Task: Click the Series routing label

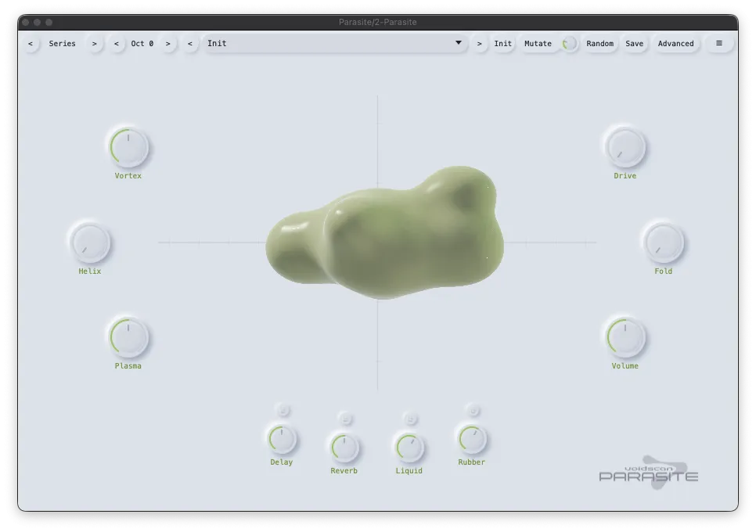Action: pyautogui.click(x=62, y=43)
